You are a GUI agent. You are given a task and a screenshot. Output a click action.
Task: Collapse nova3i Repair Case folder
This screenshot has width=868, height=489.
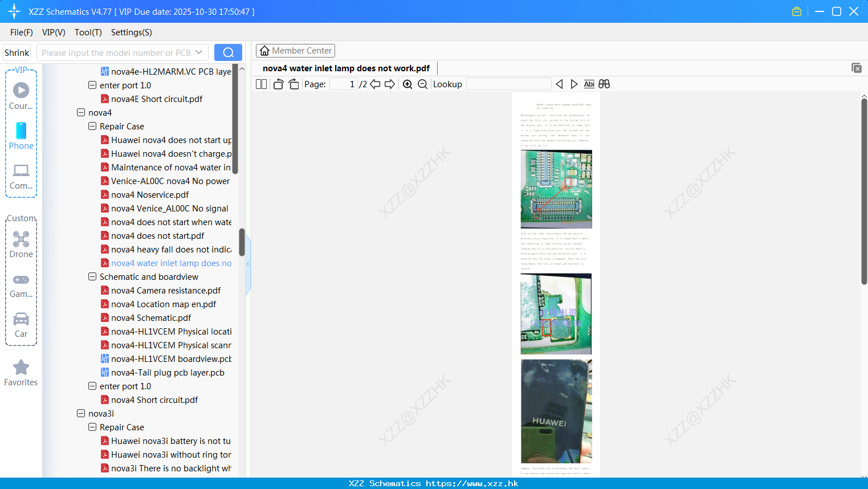92,427
